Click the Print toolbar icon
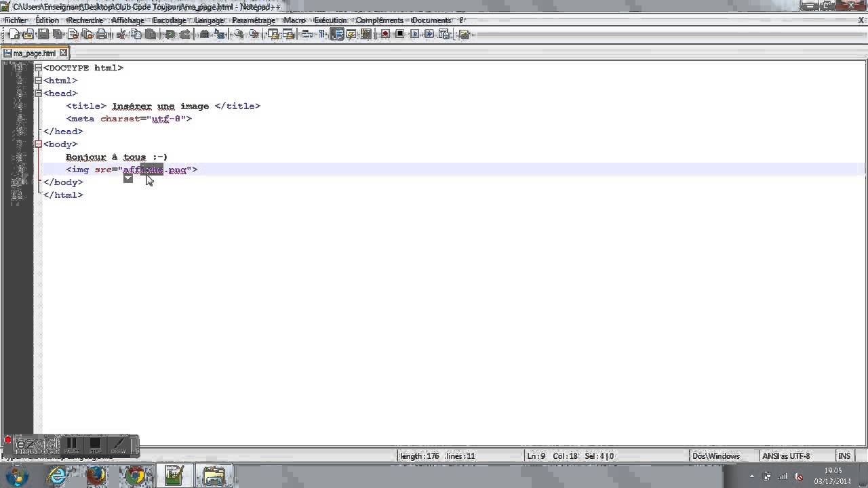Screen dimensions: 868x488 click(100, 34)
